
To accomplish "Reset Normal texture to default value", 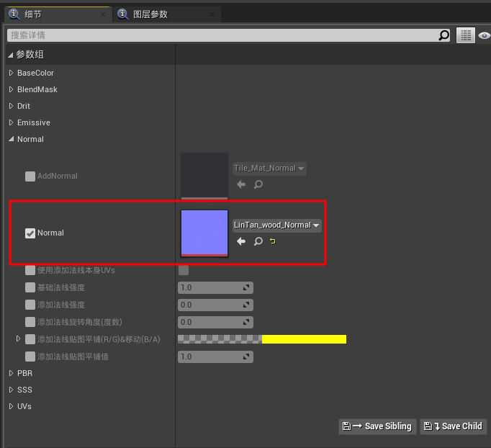I will (x=273, y=241).
